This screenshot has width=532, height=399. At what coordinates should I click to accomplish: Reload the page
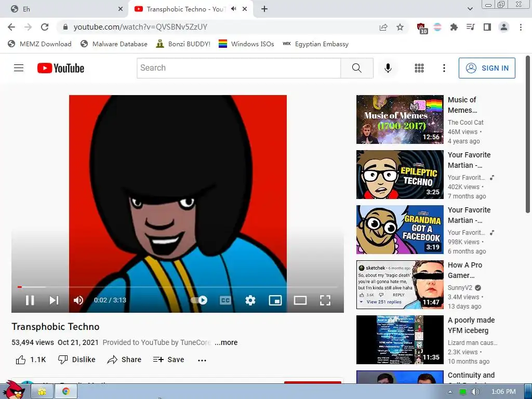45,27
